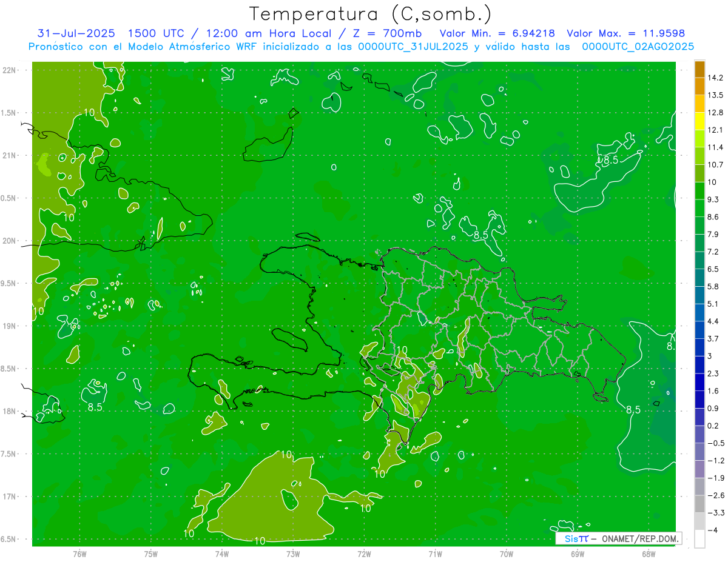Click the '-1.9' colorbar value

(x=716, y=478)
